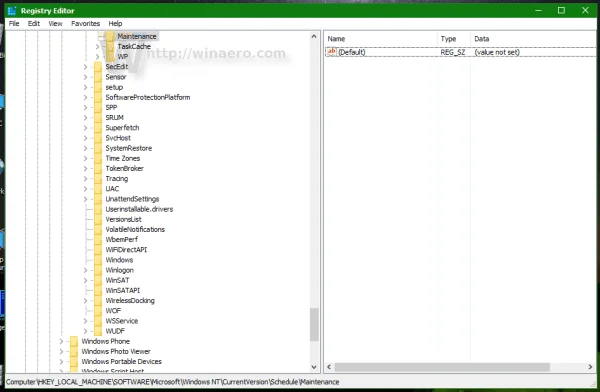Screen dimensions: 600x392
Task: Select the (Default) value row
Action: coord(461,52)
